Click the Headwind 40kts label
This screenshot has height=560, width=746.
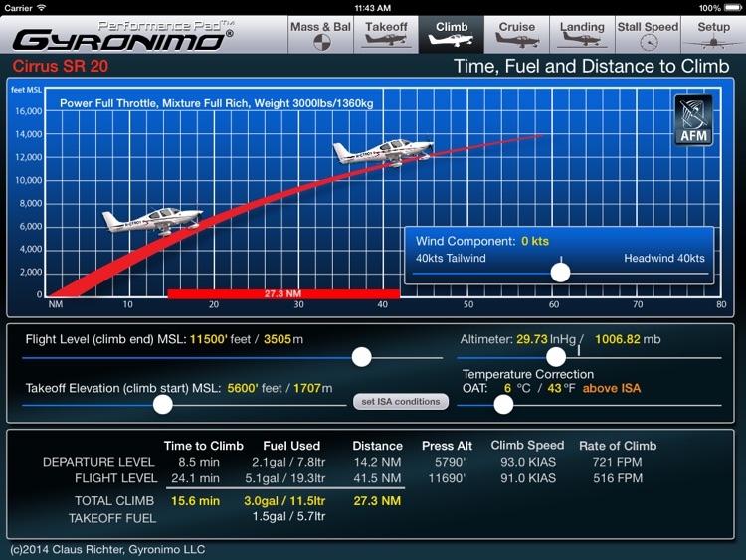664,258
